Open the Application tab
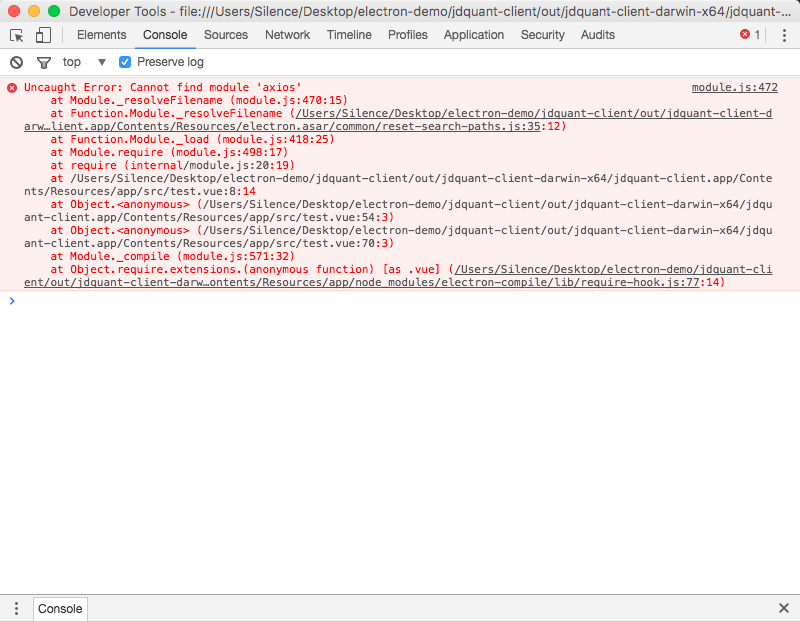This screenshot has height=622, width=800. (473, 35)
